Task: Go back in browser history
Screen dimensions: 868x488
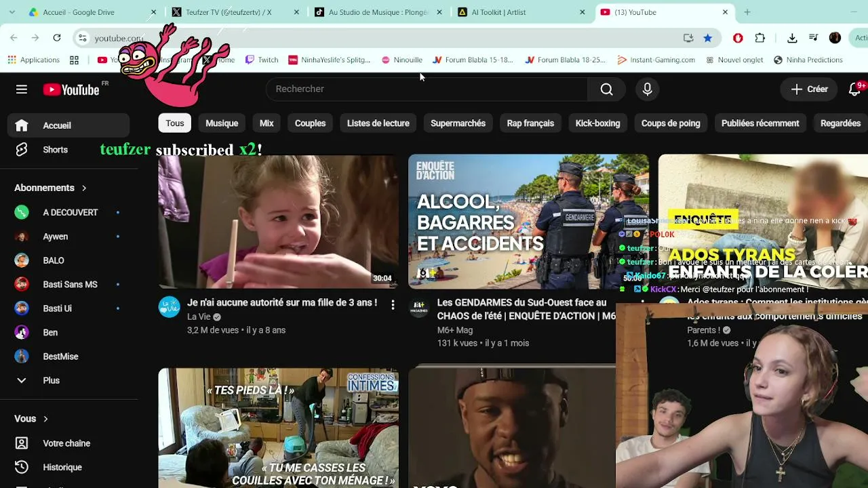Action: tap(14, 38)
